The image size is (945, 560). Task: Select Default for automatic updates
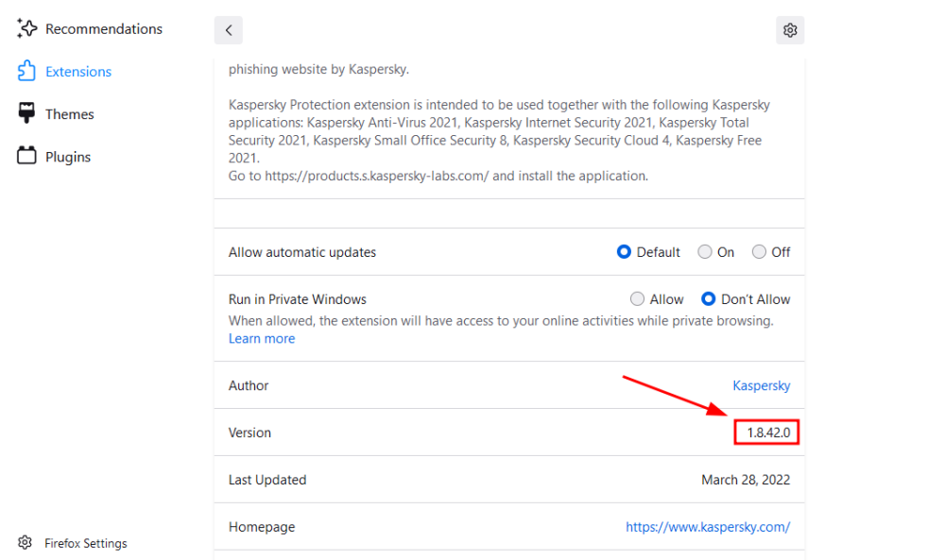click(624, 252)
